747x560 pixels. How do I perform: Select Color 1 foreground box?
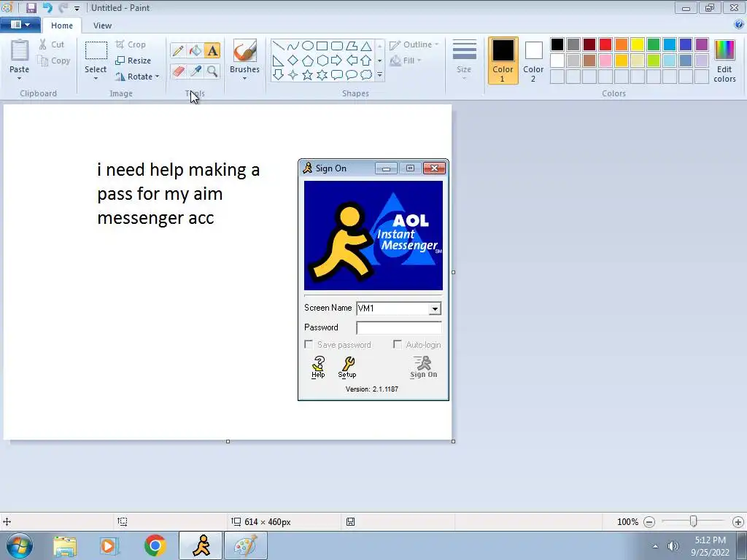pos(503,61)
